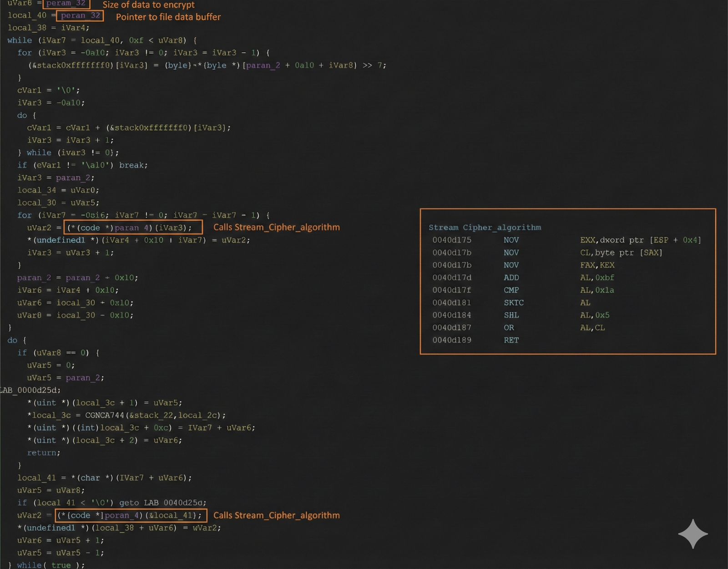Click the OR instruction operands AL,CL
728x569 pixels.
(592, 328)
